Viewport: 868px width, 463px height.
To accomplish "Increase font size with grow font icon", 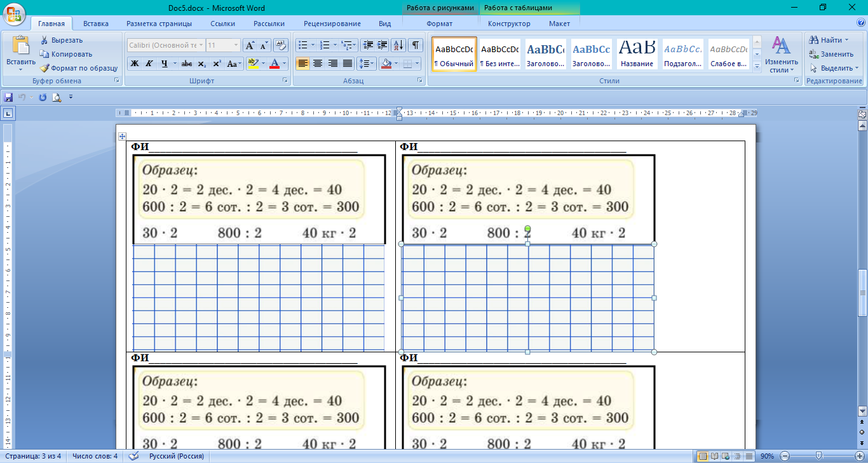I will [x=250, y=45].
